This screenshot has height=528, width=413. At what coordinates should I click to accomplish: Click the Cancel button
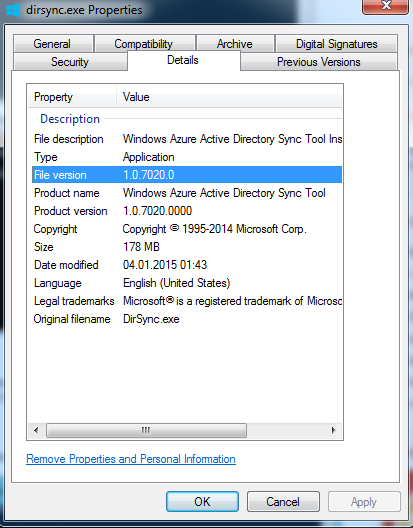(283, 502)
